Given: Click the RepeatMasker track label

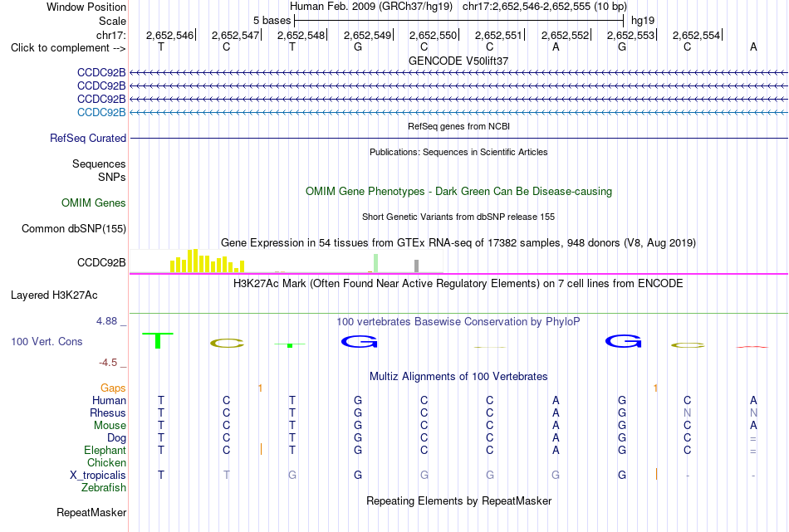Looking at the screenshot, I should tap(91, 513).
